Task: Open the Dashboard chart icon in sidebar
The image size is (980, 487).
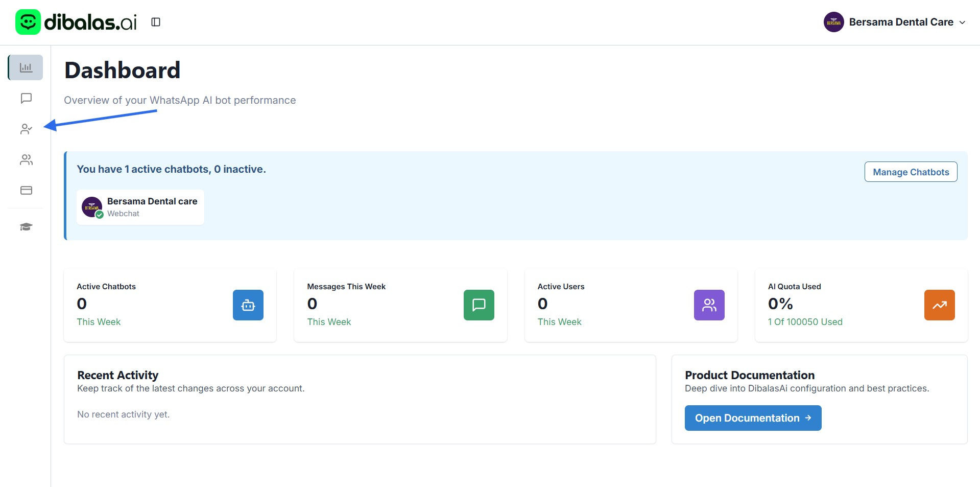Action: (26, 67)
